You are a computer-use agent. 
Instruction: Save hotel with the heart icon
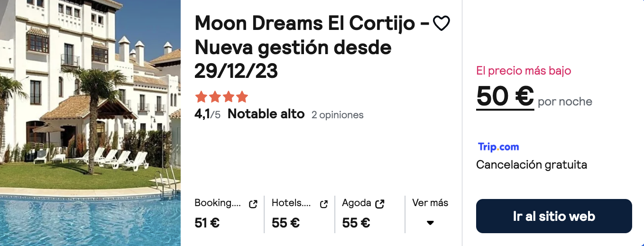pos(442,23)
